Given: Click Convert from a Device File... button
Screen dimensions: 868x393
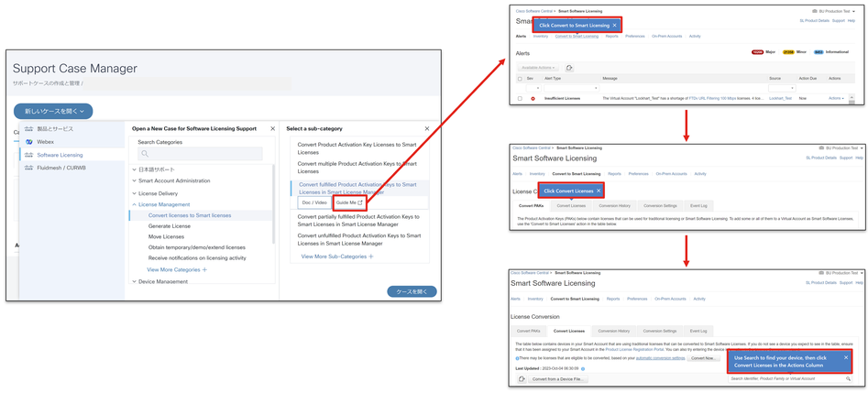Looking at the screenshot, I should [558, 379].
